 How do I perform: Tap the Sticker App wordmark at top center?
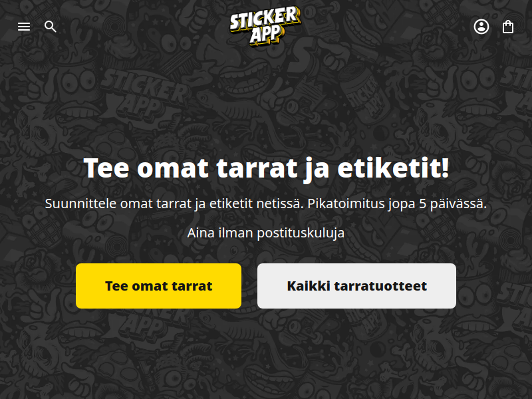pos(265,26)
